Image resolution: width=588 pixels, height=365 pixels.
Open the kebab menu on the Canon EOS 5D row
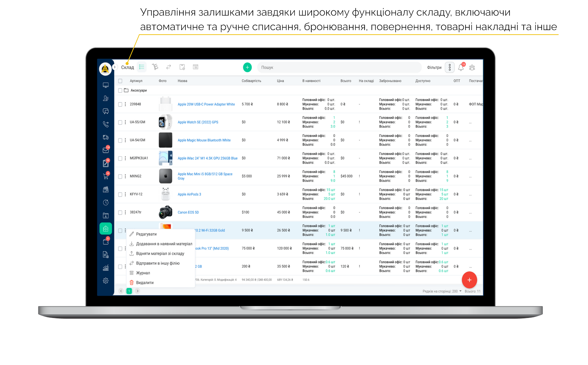[x=125, y=212]
